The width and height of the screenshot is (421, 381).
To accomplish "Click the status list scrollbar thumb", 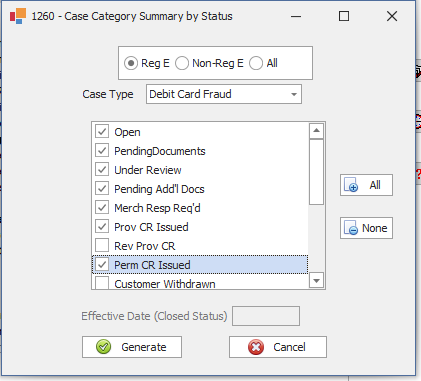I will tap(316, 172).
